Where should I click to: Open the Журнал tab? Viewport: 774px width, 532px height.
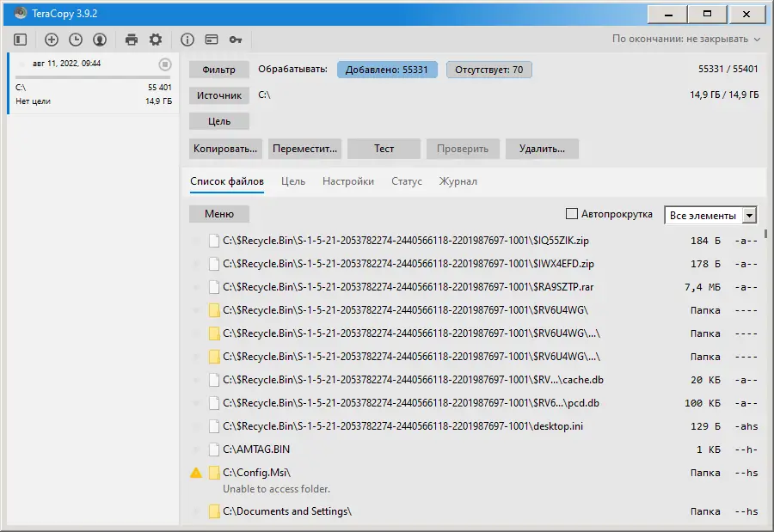458,181
